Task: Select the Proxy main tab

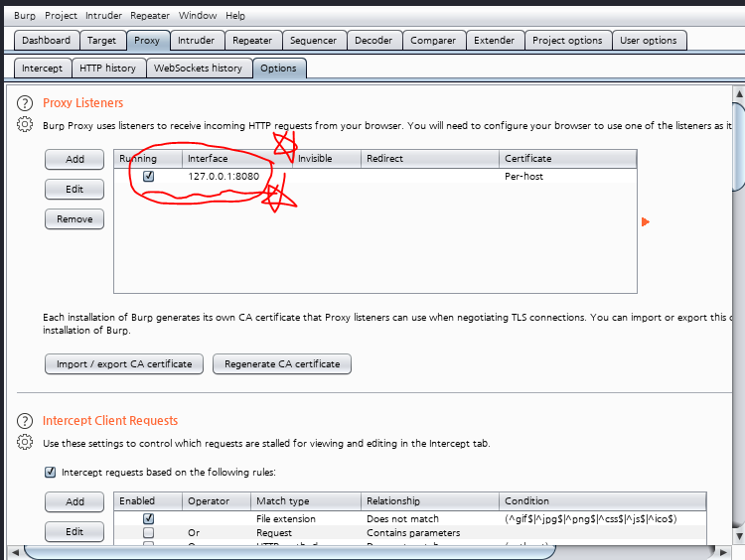Action: (147, 41)
